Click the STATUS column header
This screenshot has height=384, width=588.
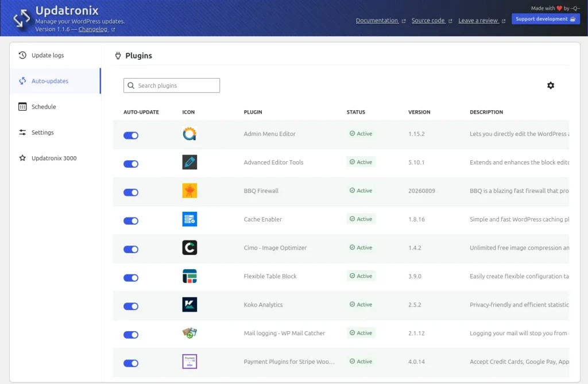click(x=355, y=112)
